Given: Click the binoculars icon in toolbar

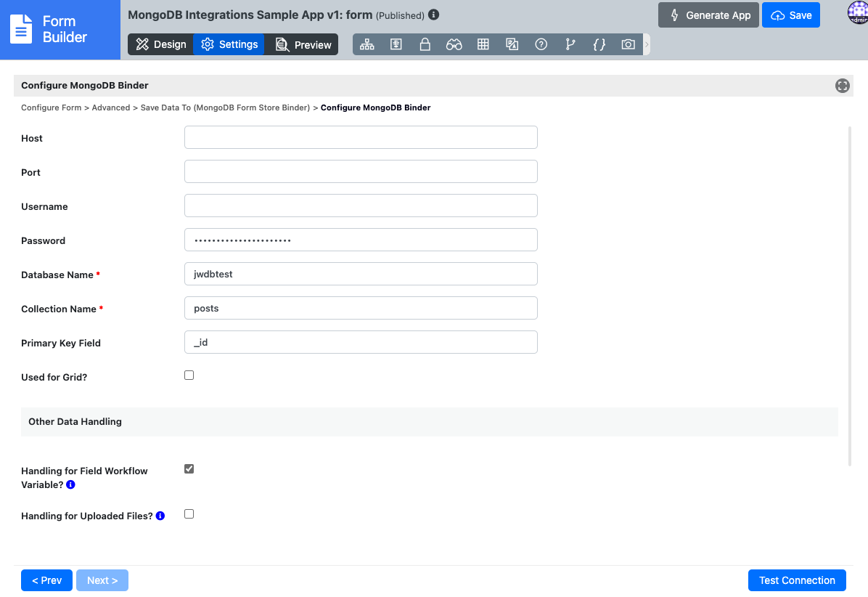Looking at the screenshot, I should point(454,44).
